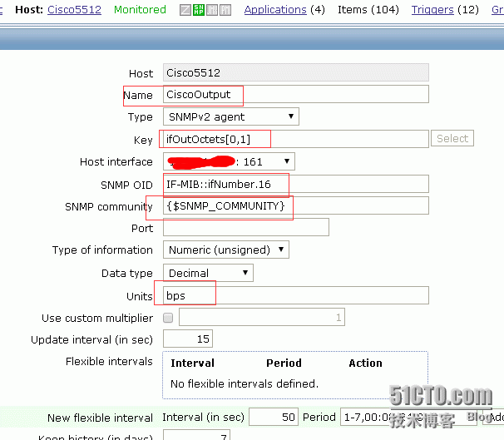504x440 pixels.
Task: Click the Keep history days field
Action: tap(196, 434)
